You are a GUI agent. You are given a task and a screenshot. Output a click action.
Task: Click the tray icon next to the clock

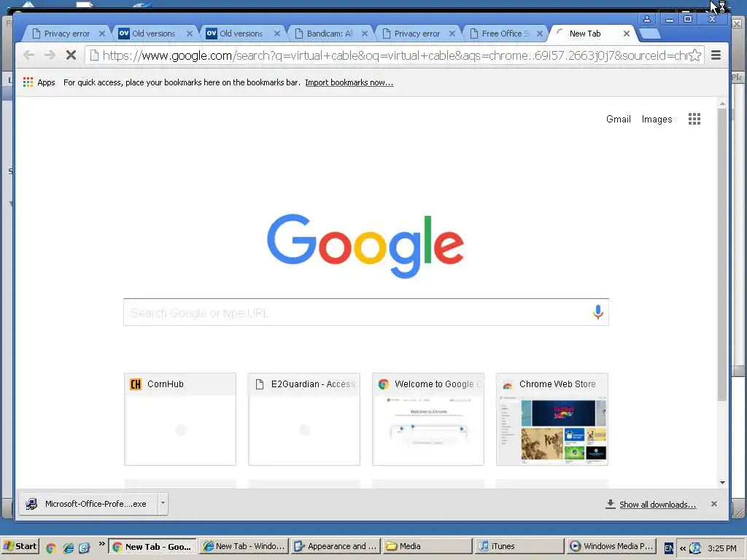pos(695,548)
